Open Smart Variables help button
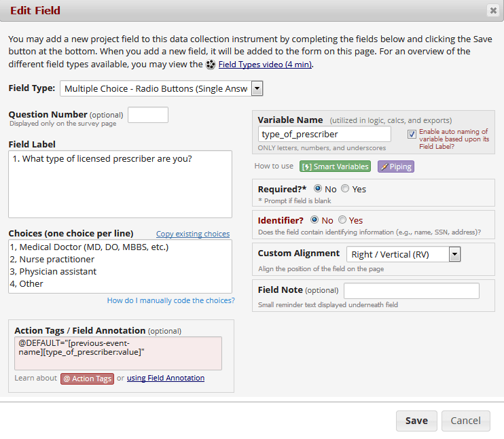 335,166
